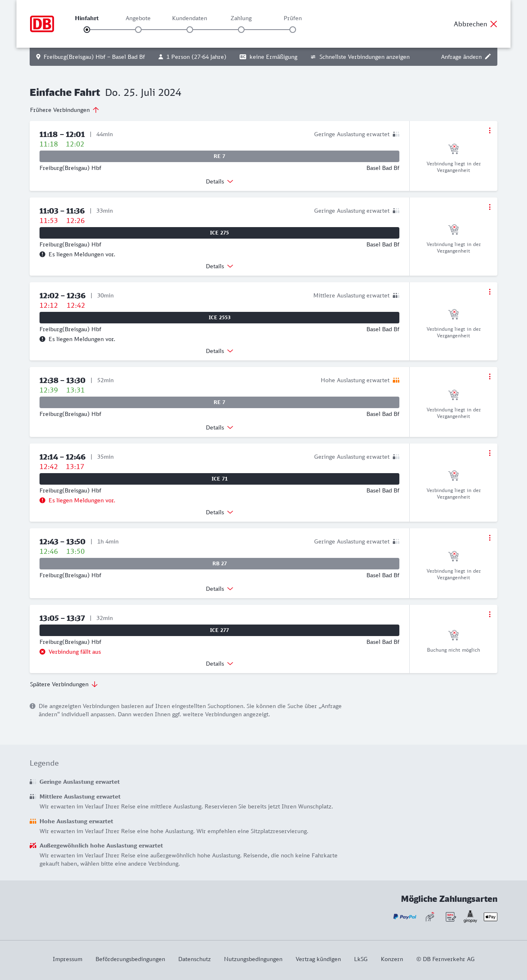527x980 pixels.
Task: Click the high occupancy icon for the 12:38 RE 7 connection
Action: [x=396, y=380]
